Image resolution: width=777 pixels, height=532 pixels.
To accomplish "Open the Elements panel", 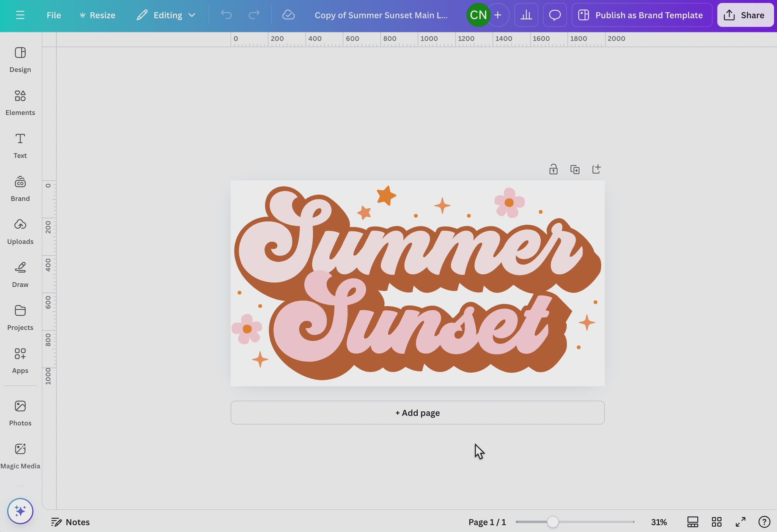I will pyautogui.click(x=20, y=102).
